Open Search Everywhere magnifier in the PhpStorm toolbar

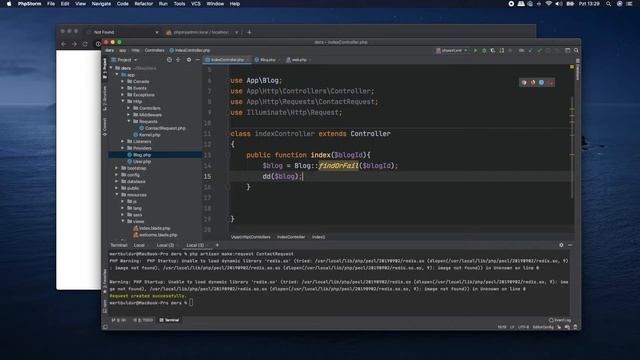point(576,51)
